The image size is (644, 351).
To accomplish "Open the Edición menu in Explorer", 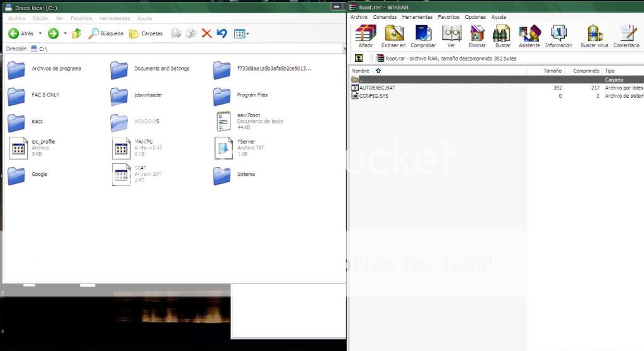I will 40,18.
